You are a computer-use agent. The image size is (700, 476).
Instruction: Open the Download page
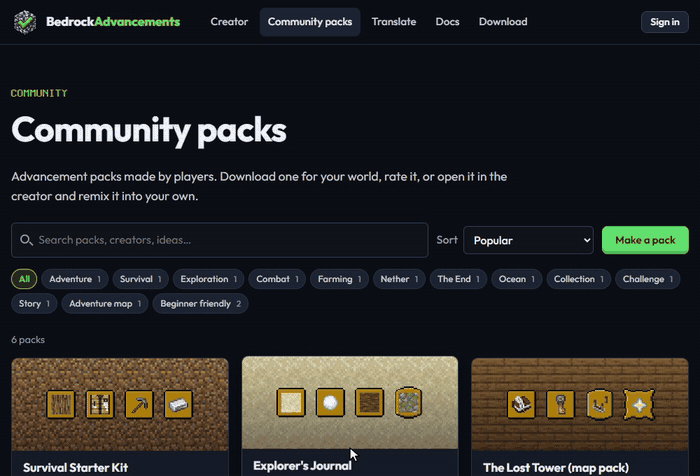click(x=503, y=22)
